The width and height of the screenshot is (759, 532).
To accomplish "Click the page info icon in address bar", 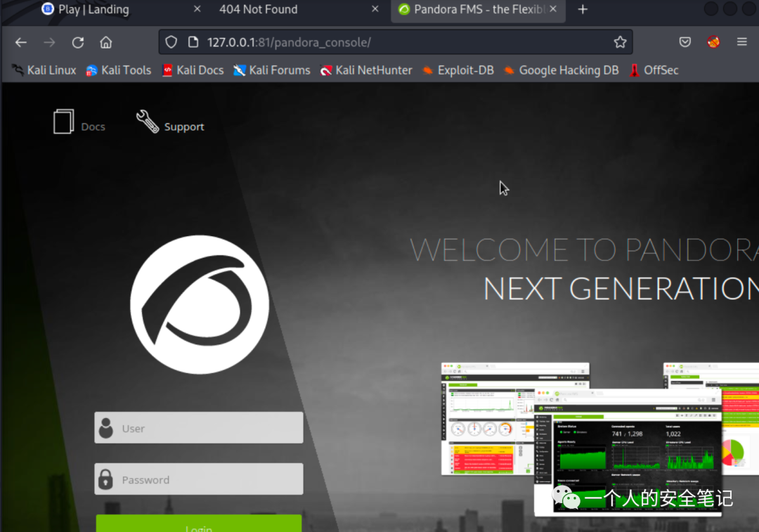I will tap(193, 43).
